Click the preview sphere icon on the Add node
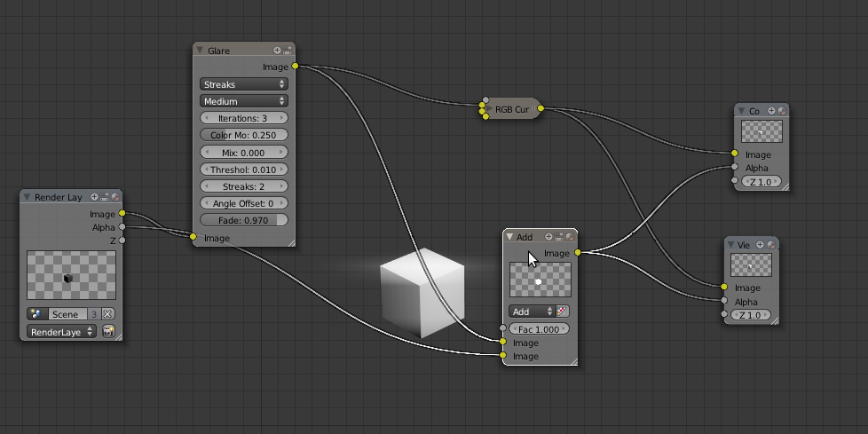This screenshot has height=434, width=868. (570, 236)
